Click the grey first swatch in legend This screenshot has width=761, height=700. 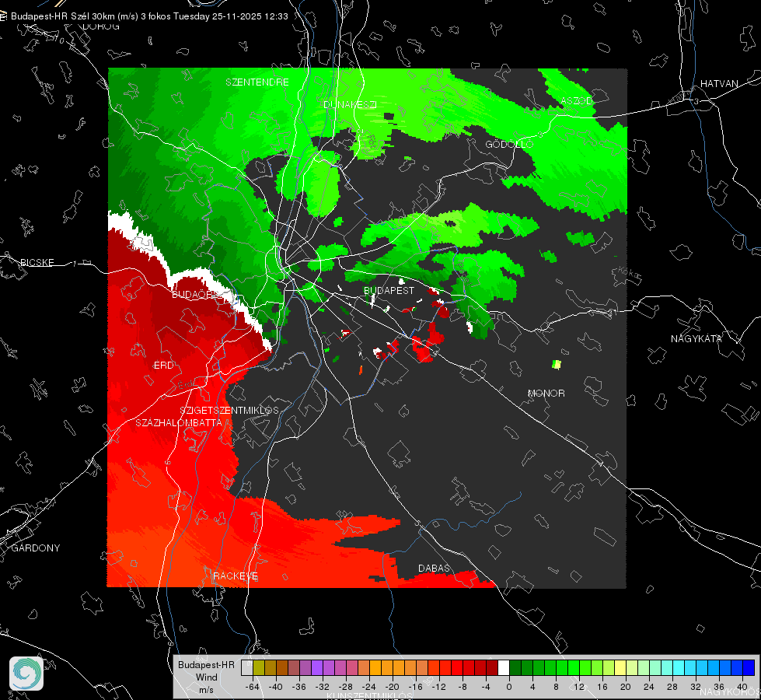pos(247,668)
